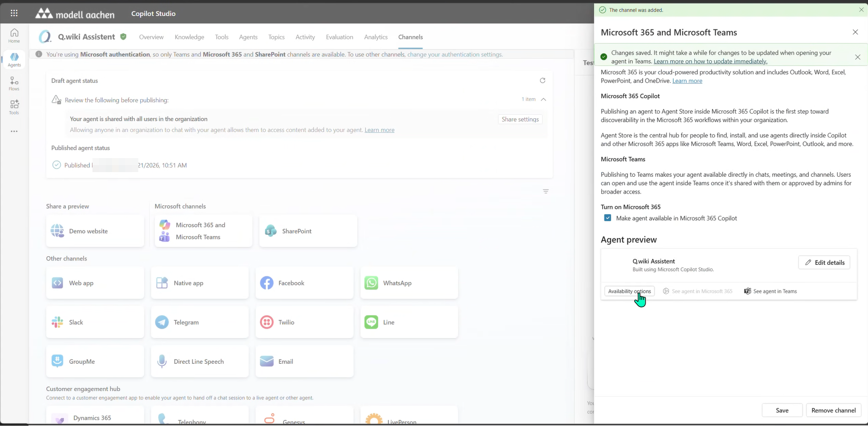Switch to the Tools tab
Viewport: 868px width, 426px height.
(221, 37)
